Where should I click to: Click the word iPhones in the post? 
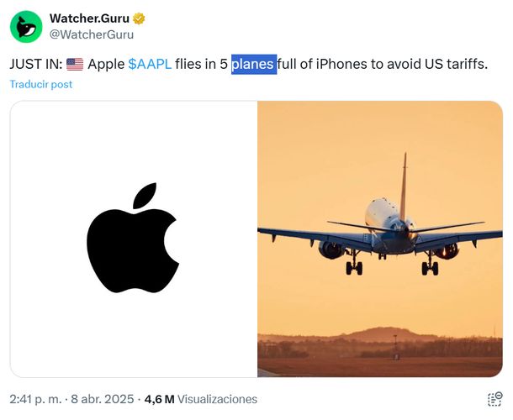tap(341, 64)
